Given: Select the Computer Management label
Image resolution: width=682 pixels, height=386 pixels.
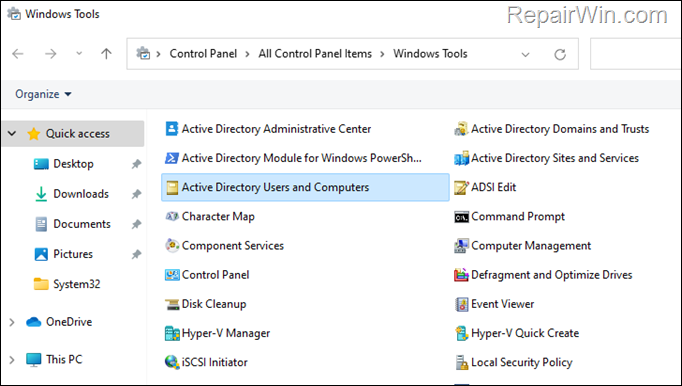Looking at the screenshot, I should (x=531, y=246).
